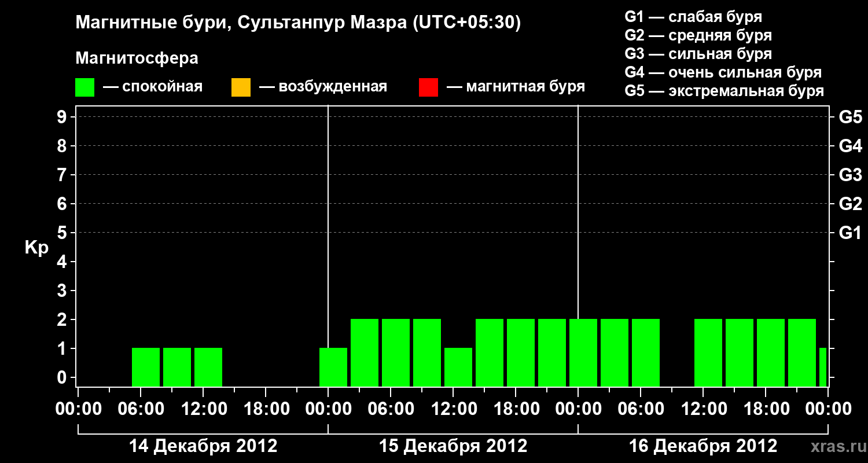
Task: Click the red 'магнитная буря' legend swatch
Action: (428, 87)
